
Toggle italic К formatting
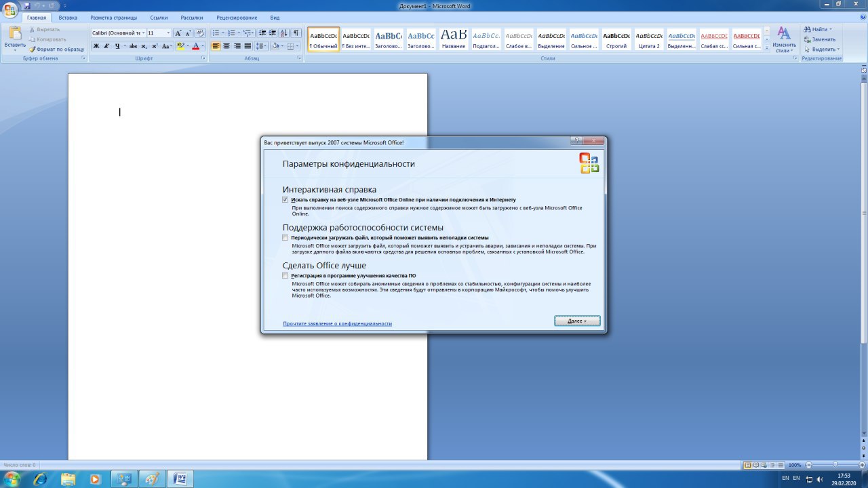pos(106,46)
